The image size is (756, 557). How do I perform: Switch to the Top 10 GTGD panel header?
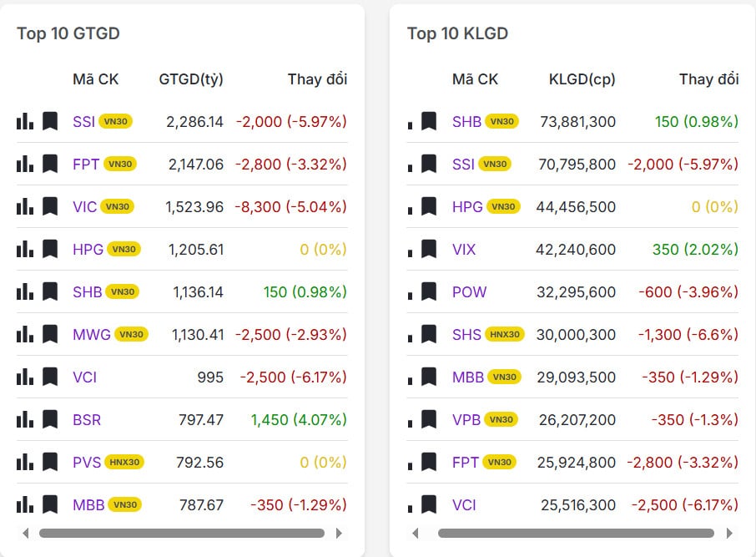pyautogui.click(x=68, y=34)
